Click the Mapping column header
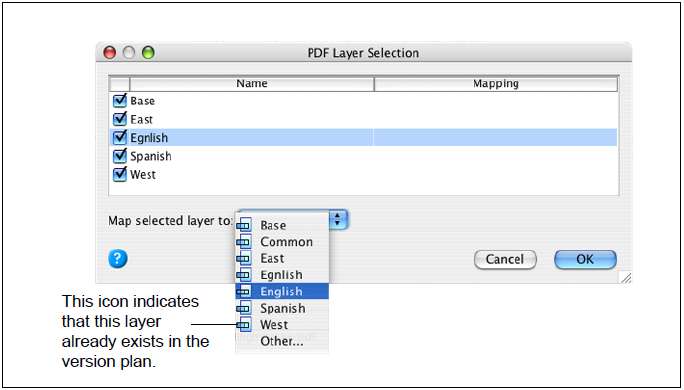The height and width of the screenshot is (390, 684). 496,84
